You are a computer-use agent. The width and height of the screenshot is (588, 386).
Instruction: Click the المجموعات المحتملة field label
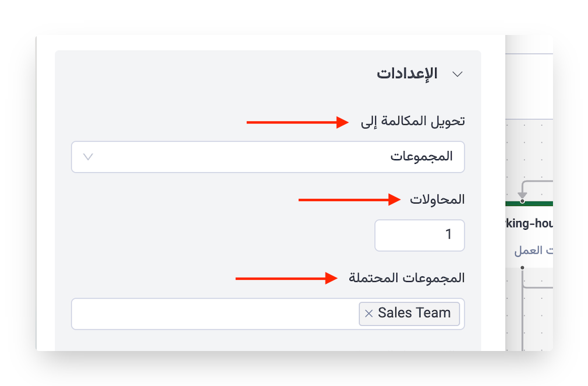(407, 278)
